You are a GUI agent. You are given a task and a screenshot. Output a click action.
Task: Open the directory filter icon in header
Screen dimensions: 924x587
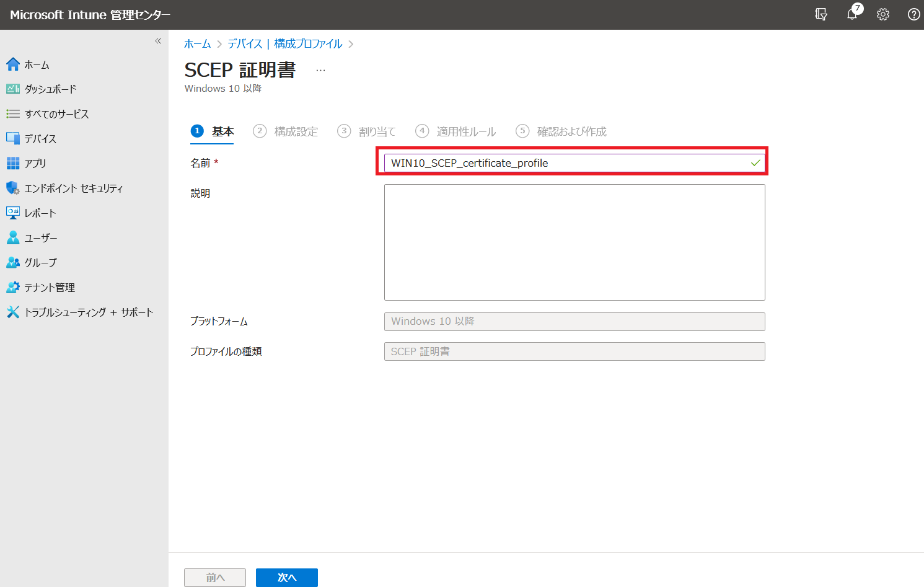[x=821, y=14]
